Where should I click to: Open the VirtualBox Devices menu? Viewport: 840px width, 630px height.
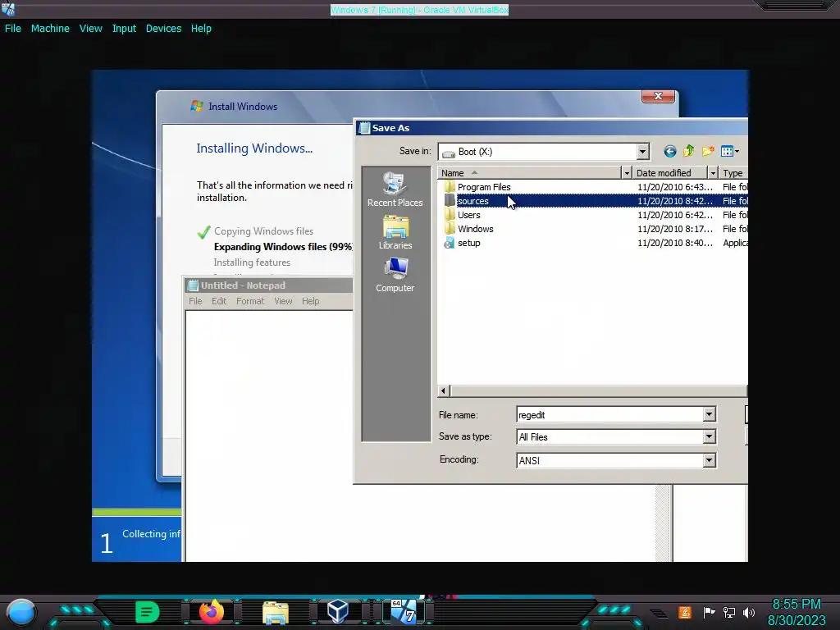(163, 29)
